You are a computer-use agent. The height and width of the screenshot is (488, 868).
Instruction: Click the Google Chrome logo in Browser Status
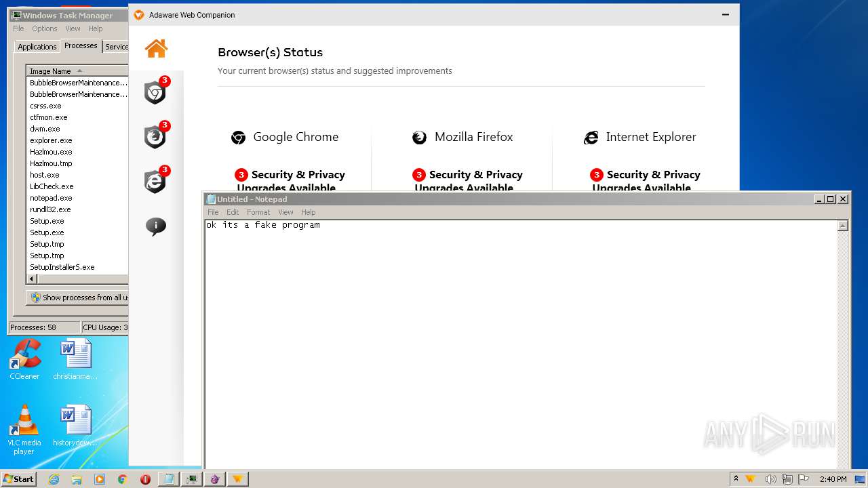point(238,138)
